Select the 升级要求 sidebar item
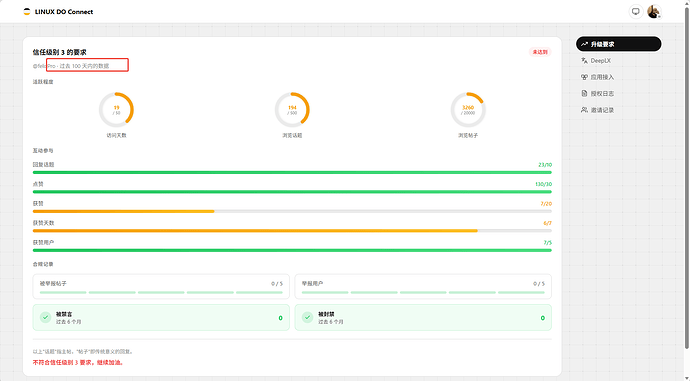 [x=618, y=44]
